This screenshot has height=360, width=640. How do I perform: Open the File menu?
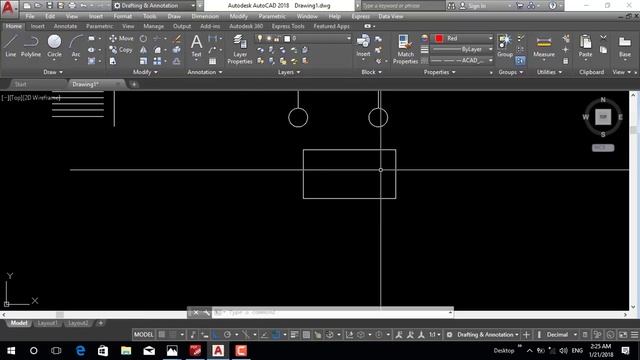click(30, 16)
